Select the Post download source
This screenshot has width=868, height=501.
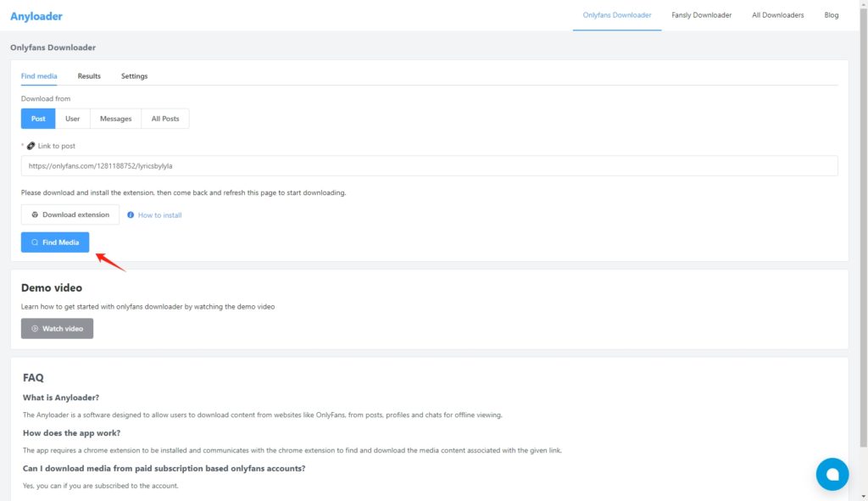coord(38,119)
